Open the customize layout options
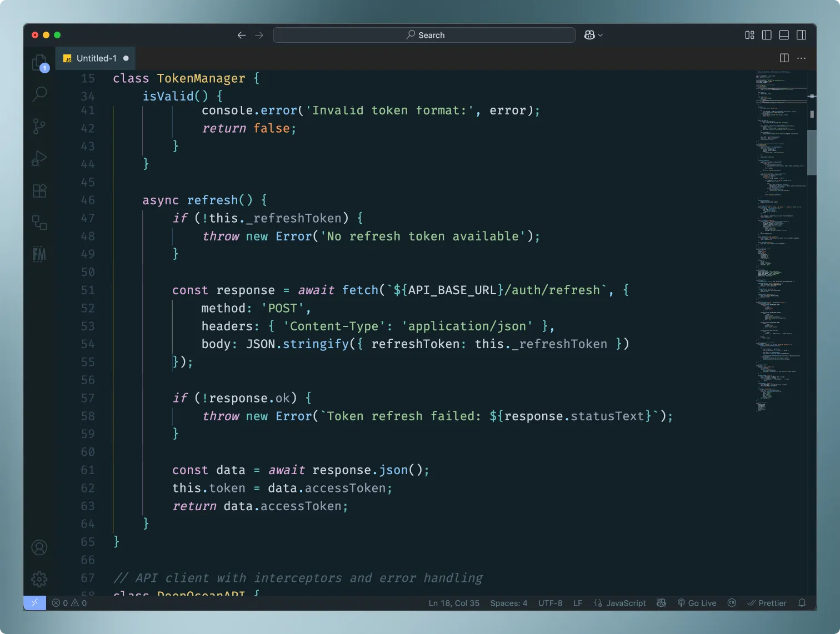840x634 pixels. [x=749, y=34]
